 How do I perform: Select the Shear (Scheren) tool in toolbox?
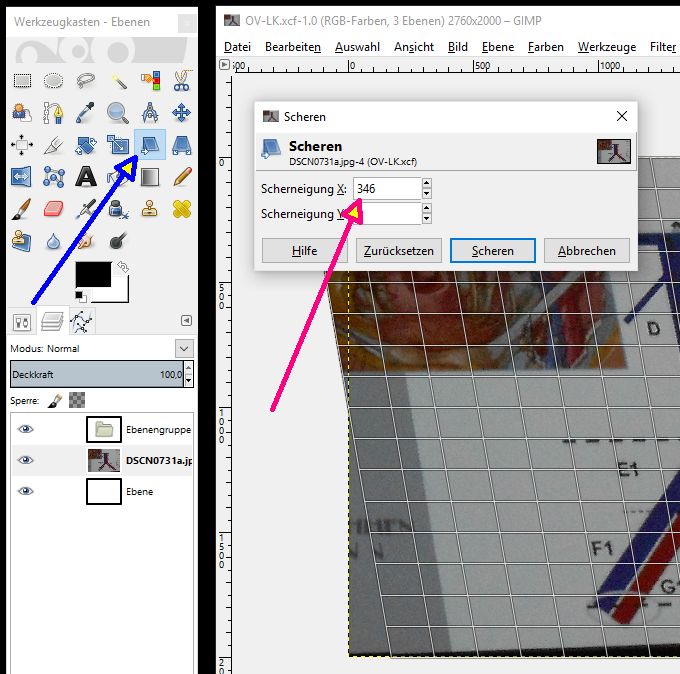150,146
